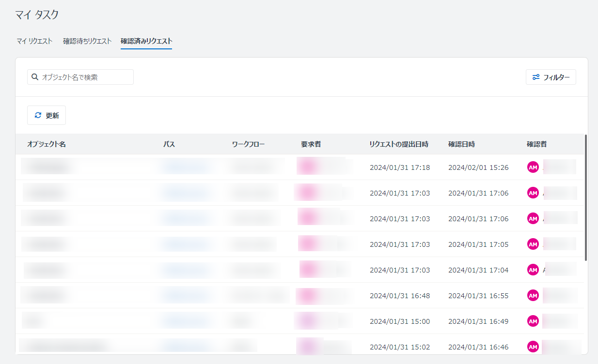Switch to the マイ リクエスト tab
598x364 pixels.
click(x=34, y=41)
